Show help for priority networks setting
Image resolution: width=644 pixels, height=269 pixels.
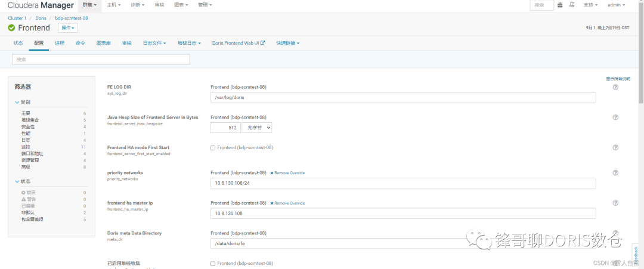pyautogui.click(x=615, y=172)
